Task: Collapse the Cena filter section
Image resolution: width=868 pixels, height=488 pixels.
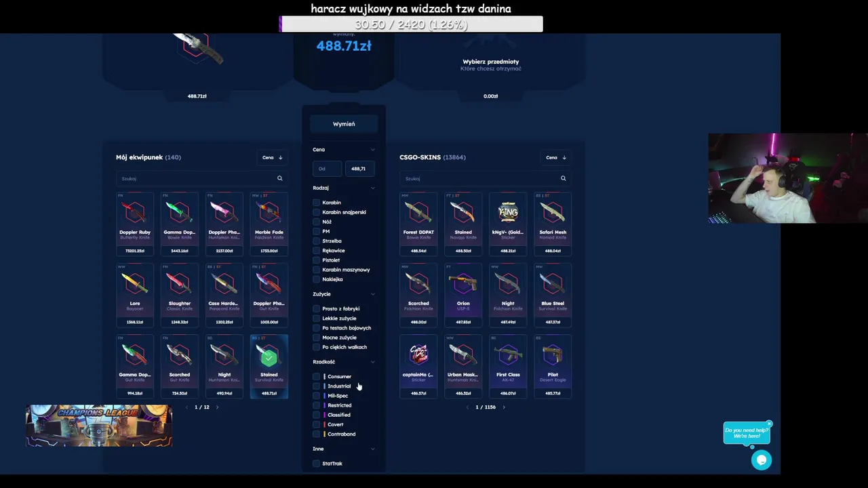Action: 373,150
